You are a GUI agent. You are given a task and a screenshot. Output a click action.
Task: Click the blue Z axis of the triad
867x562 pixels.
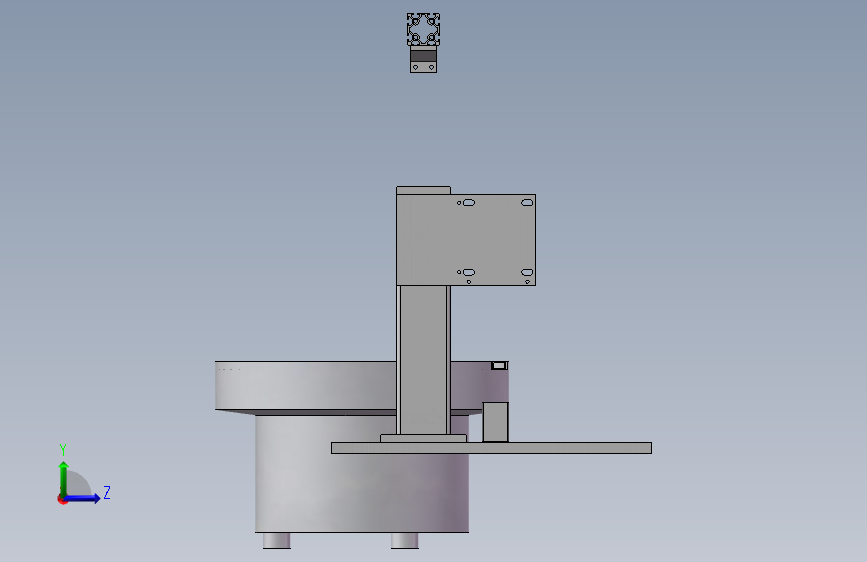(x=83, y=498)
